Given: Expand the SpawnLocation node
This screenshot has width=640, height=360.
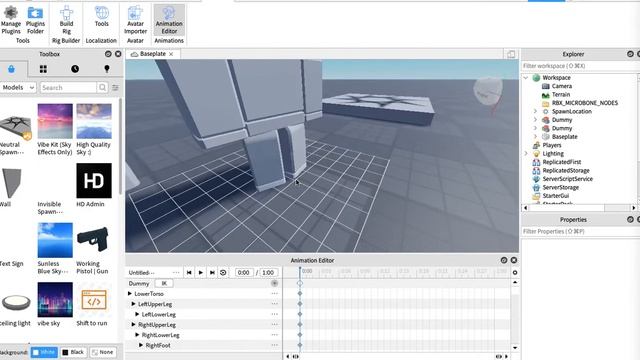Looking at the screenshot, I should coord(535,111).
